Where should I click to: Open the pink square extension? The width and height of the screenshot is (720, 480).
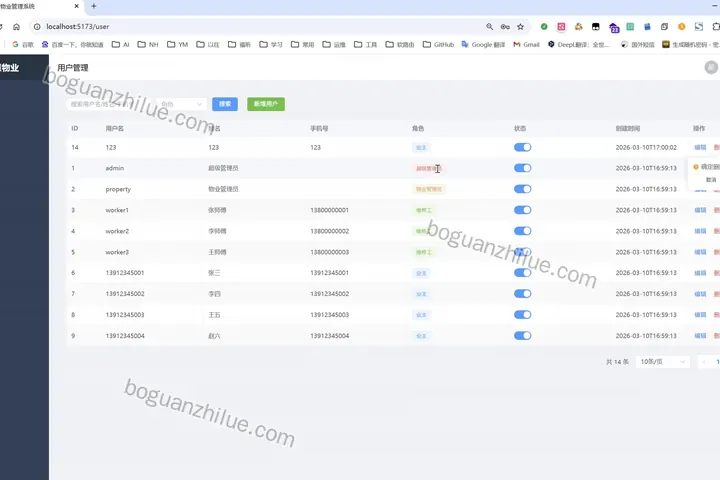click(561, 27)
